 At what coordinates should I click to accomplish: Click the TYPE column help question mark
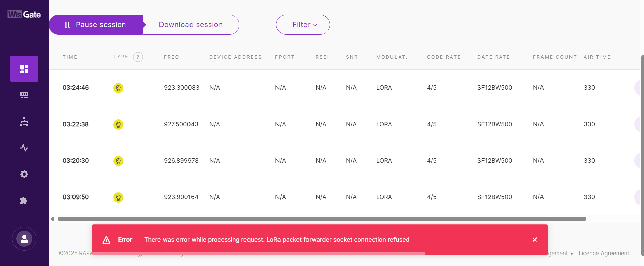138,57
